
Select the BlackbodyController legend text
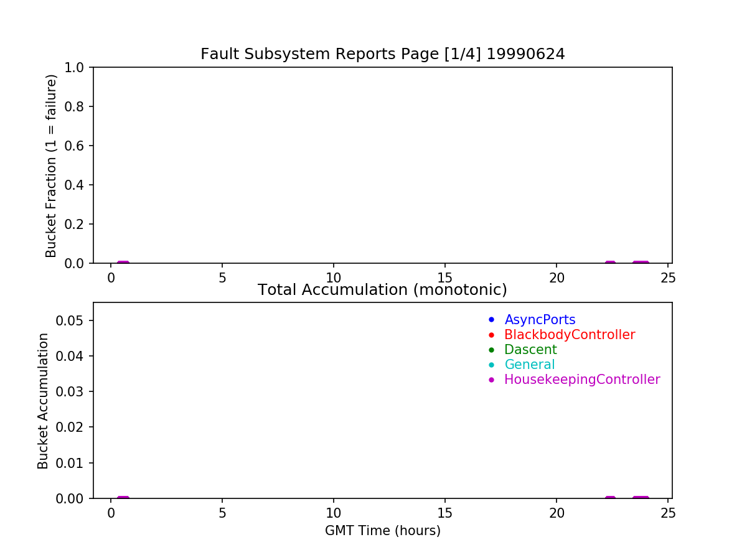[570, 335]
